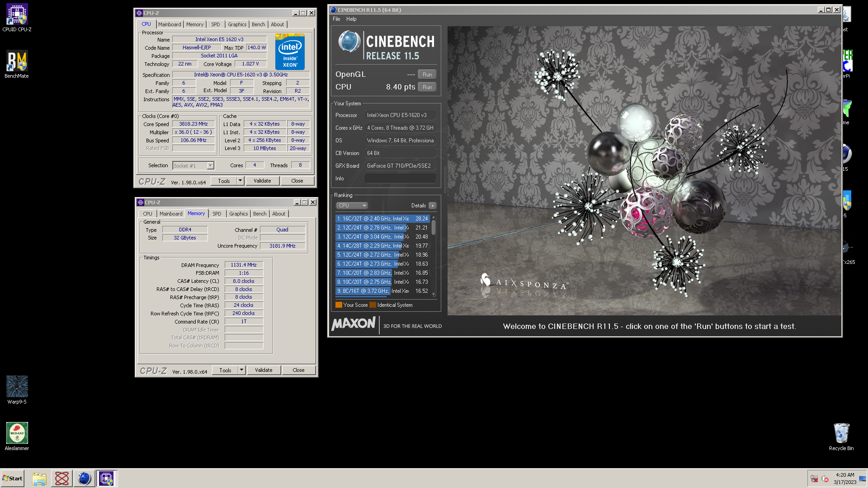Viewport: 868px width, 488px height.
Task: Click the muted volume tray icon
Action: point(825,479)
